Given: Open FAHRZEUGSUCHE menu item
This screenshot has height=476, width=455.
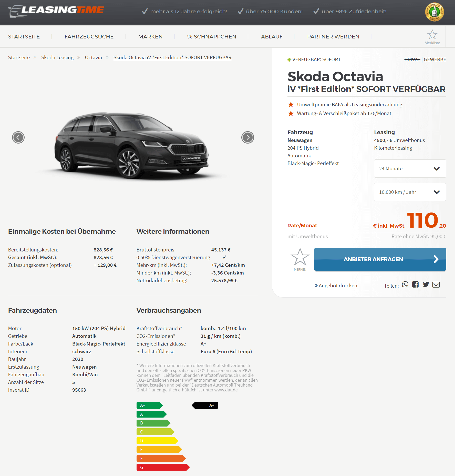Looking at the screenshot, I should 89,37.
